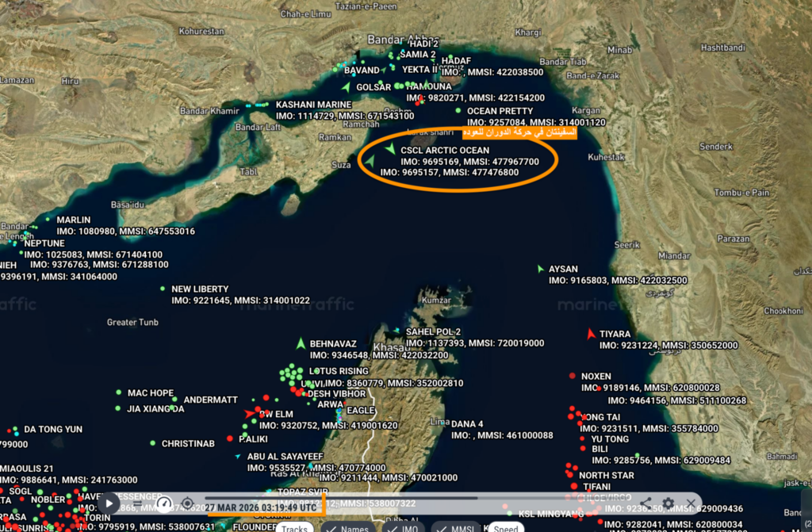This screenshot has width=812, height=532.
Task: Click the OCEAN PRETTY vessel dot
Action: [x=458, y=110]
